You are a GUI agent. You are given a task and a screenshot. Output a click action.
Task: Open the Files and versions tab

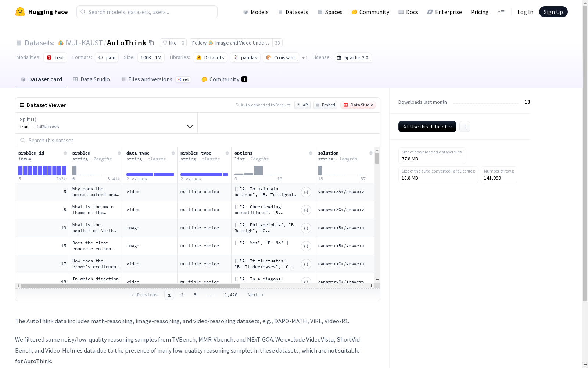[155, 79]
